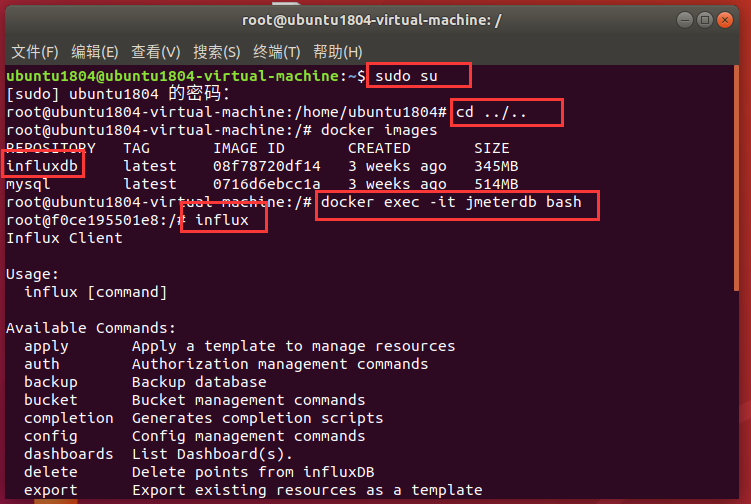Click the 'influxdb' repository name

(42, 166)
